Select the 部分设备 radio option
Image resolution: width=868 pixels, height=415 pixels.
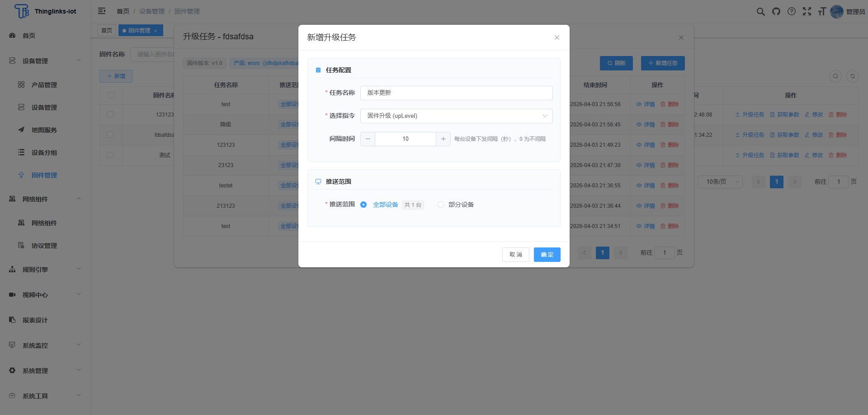[x=441, y=205]
